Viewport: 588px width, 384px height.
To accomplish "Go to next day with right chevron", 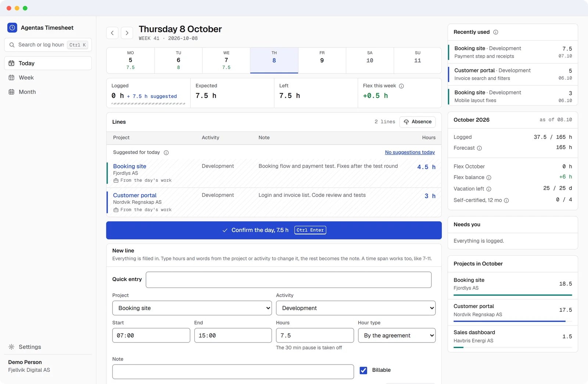I will pyautogui.click(x=127, y=33).
